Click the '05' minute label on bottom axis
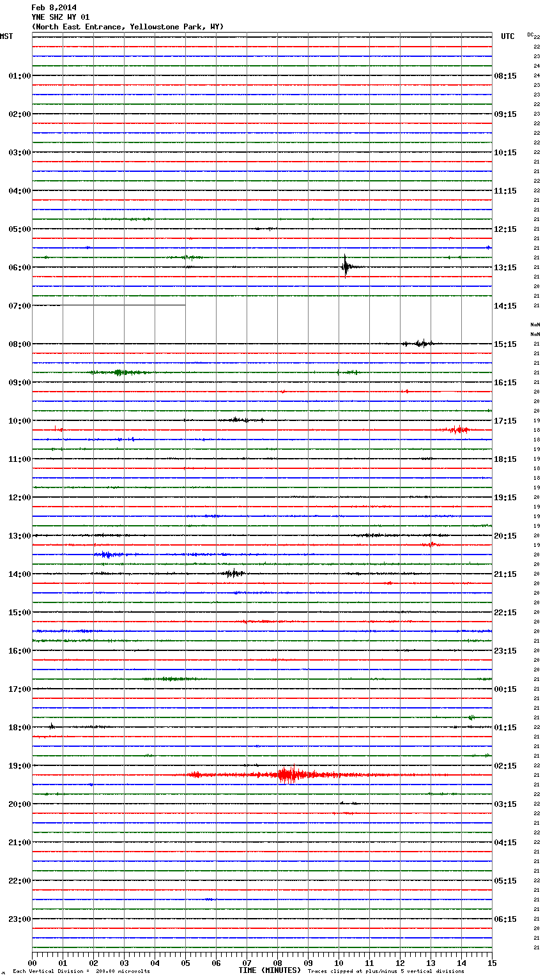 tap(185, 963)
